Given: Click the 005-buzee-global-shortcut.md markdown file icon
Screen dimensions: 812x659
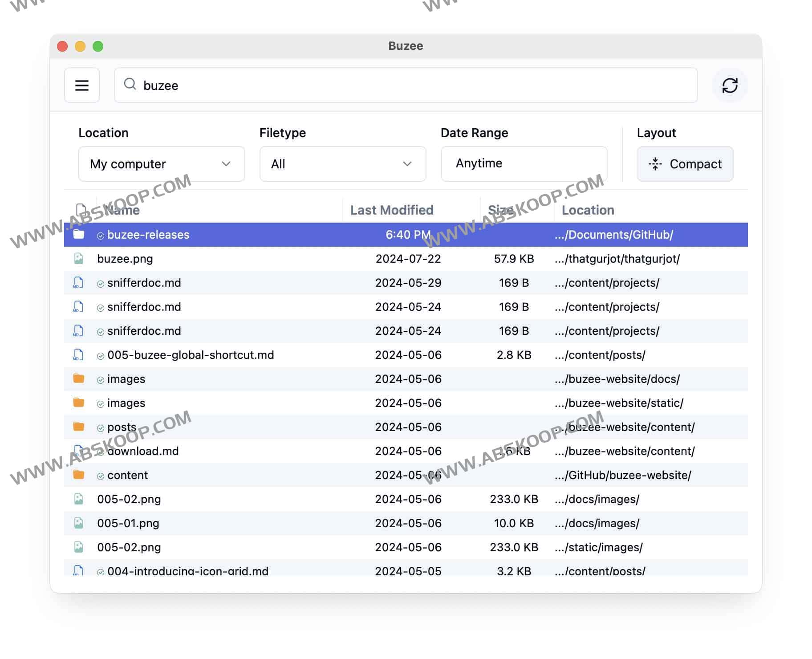Looking at the screenshot, I should click(78, 355).
